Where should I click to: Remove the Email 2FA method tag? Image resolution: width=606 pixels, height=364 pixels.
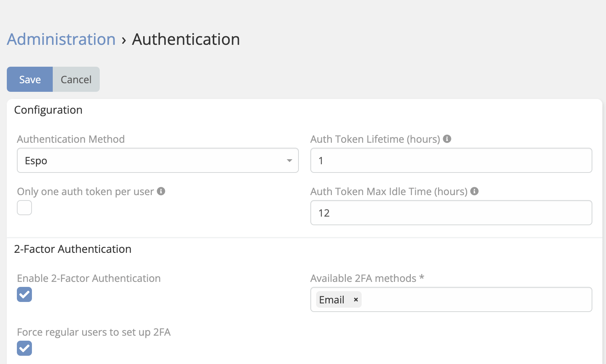tap(356, 299)
